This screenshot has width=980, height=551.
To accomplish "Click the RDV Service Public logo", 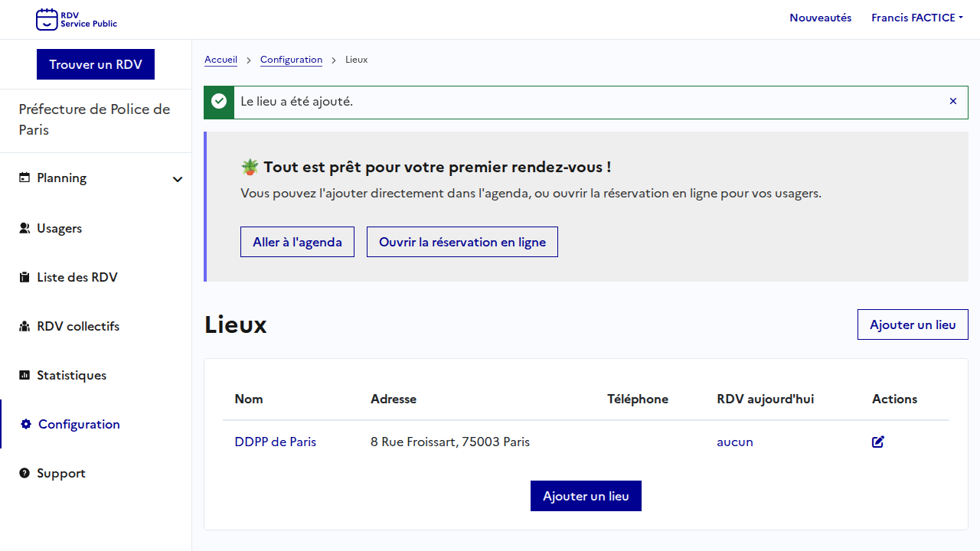I will (77, 19).
